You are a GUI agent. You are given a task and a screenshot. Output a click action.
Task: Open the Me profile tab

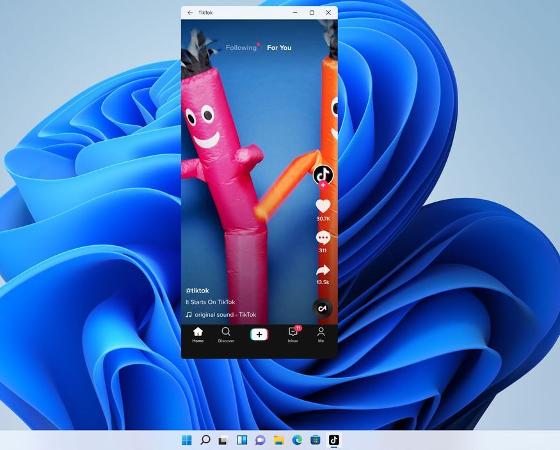(x=321, y=335)
